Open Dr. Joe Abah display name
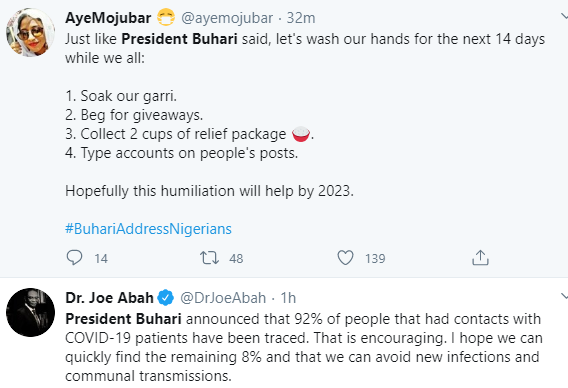Image resolution: width=568 pixels, height=388 pixels. pos(109,298)
